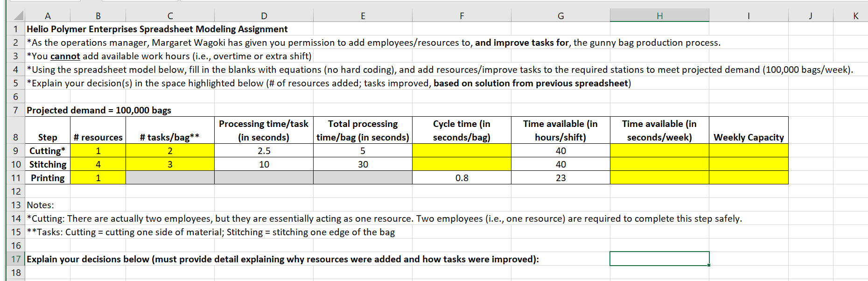This screenshot has height=281, width=868.
Task: Select column H header
Action: [x=660, y=16]
